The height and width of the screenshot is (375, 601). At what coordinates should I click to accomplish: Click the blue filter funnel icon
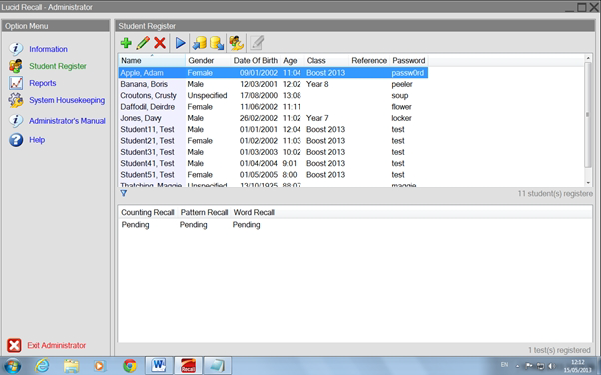click(123, 193)
